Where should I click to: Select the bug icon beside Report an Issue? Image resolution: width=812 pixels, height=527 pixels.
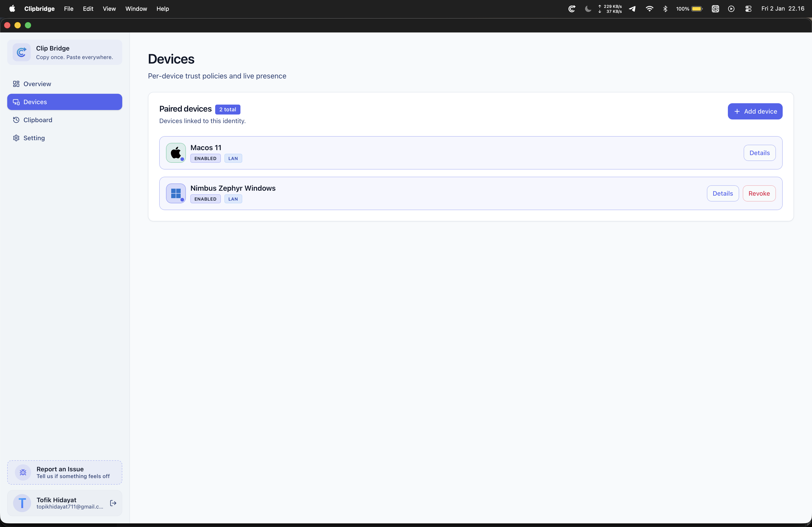(x=23, y=473)
